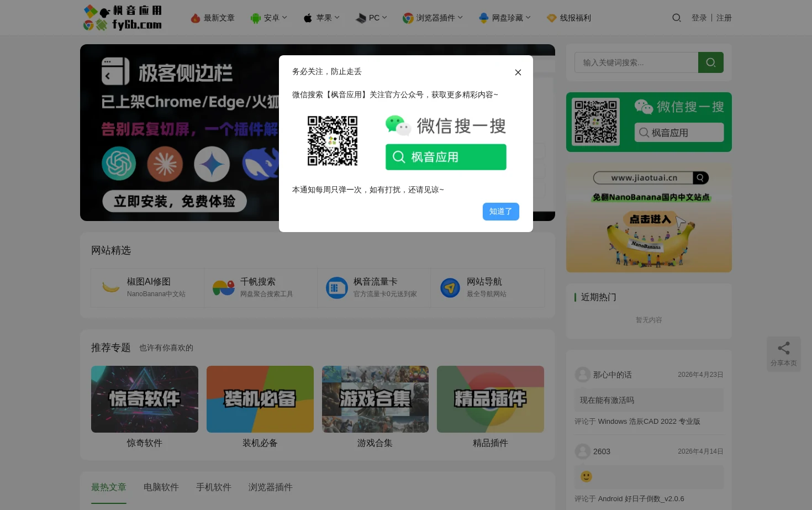Click the sidebar 枫音应用 search box
This screenshot has height=510, width=812.
click(x=679, y=133)
